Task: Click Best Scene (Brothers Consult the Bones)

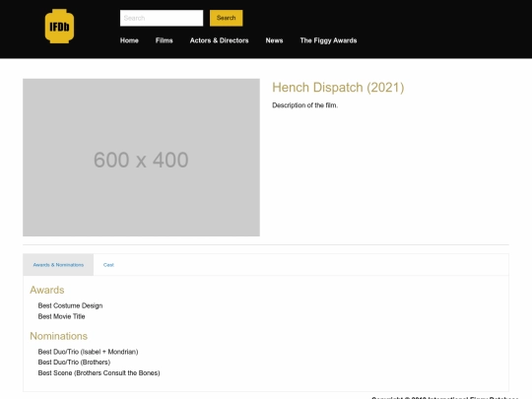Action: click(x=100, y=372)
